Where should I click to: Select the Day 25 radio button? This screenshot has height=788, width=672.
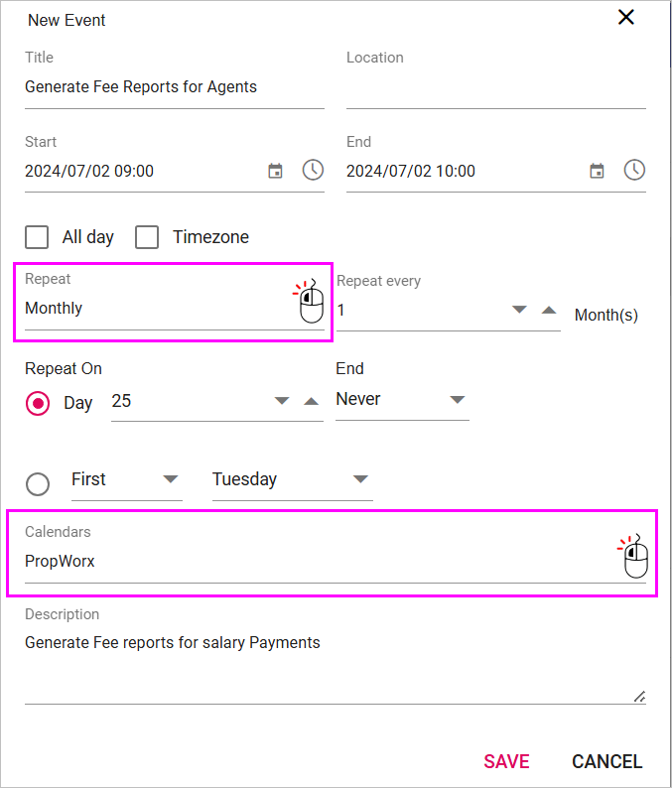[x=38, y=403]
